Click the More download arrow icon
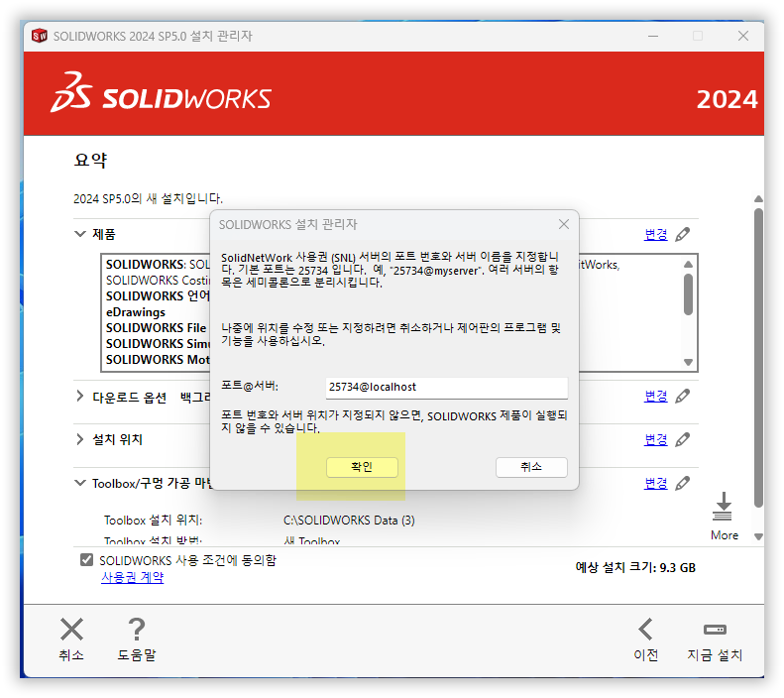 click(723, 507)
